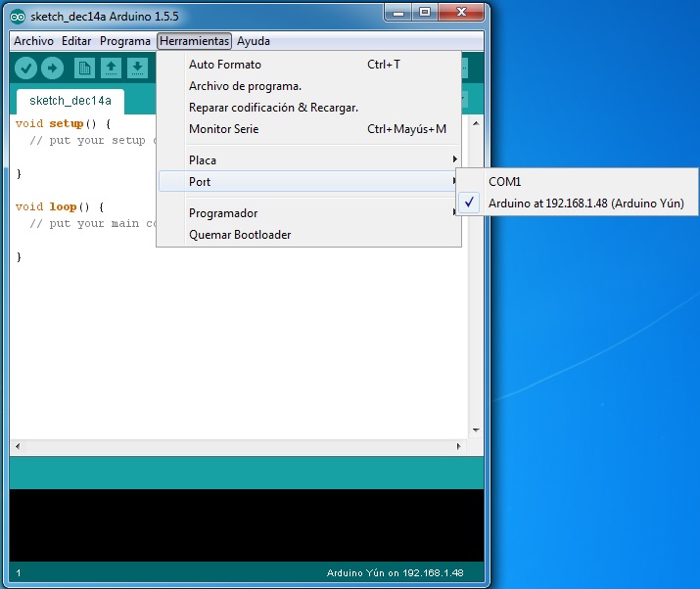Screen dimensions: 700x589
Task: Save sketch with the down-arrow icon
Action: point(137,68)
